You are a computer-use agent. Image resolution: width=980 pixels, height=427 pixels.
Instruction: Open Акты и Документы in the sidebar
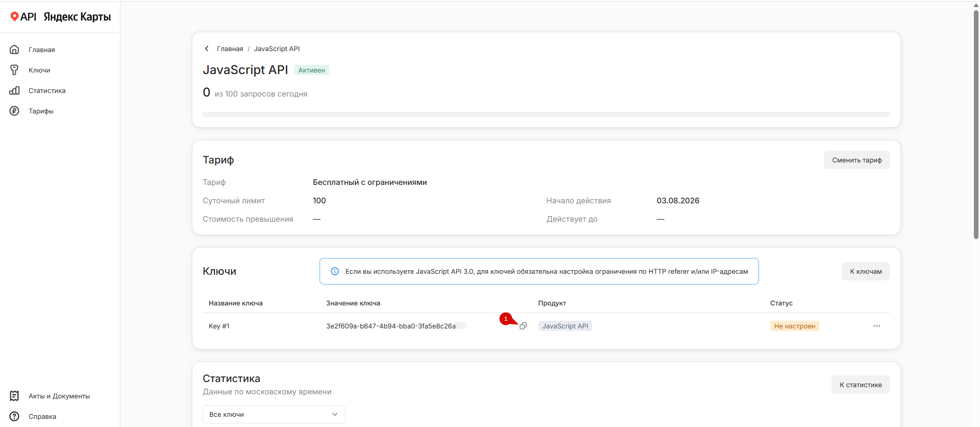(x=59, y=396)
